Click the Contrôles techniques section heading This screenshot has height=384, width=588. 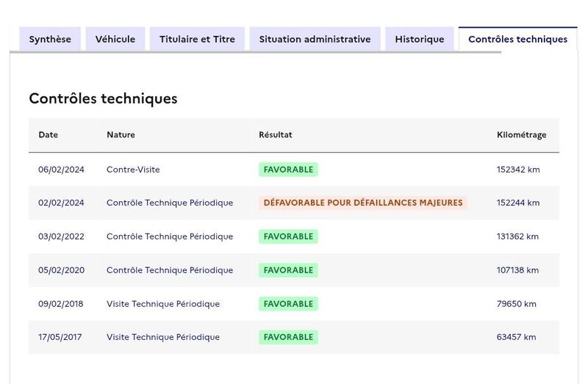(103, 98)
